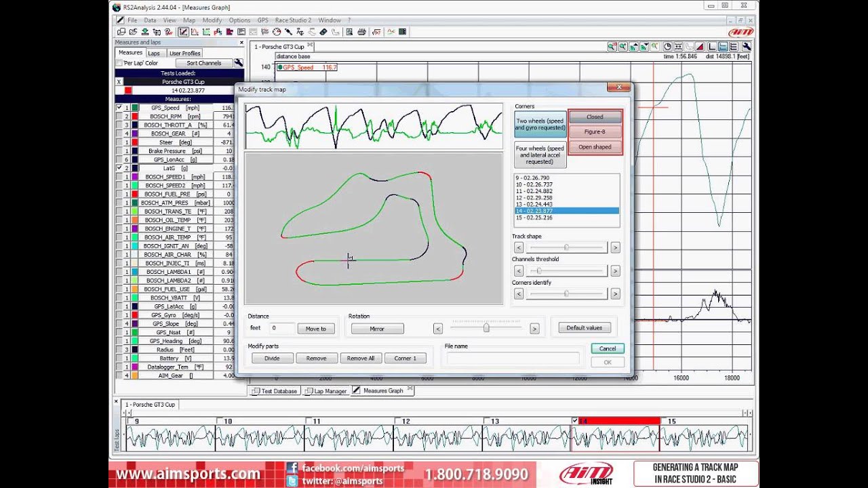Increase Corners identify with right arrow
Viewport: 868px width, 488px height.
pos(615,293)
